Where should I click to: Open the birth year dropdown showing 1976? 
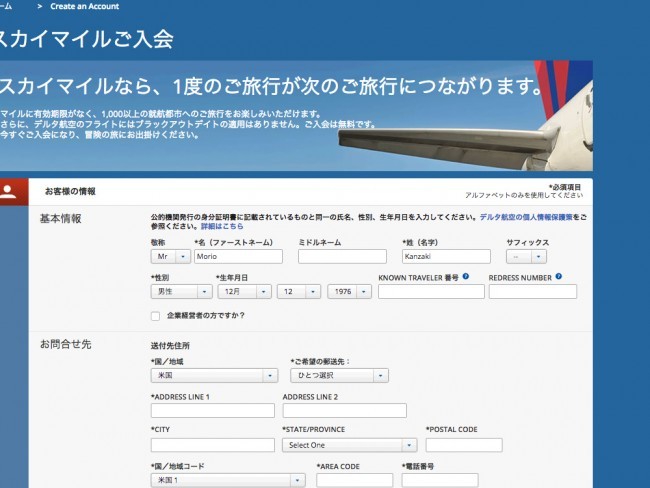point(349,292)
